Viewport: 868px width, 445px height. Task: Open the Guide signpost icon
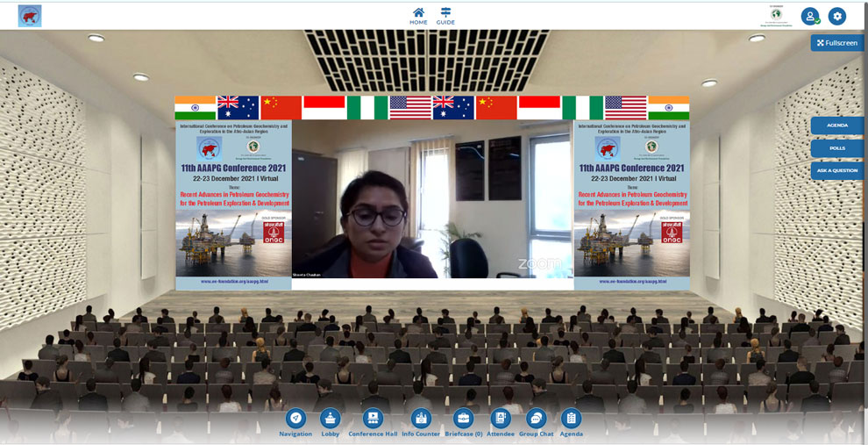(445, 16)
